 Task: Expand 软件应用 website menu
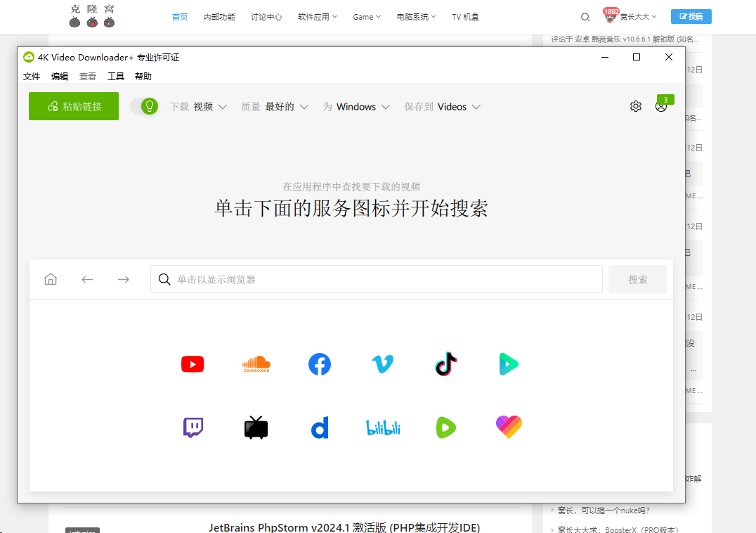(318, 17)
